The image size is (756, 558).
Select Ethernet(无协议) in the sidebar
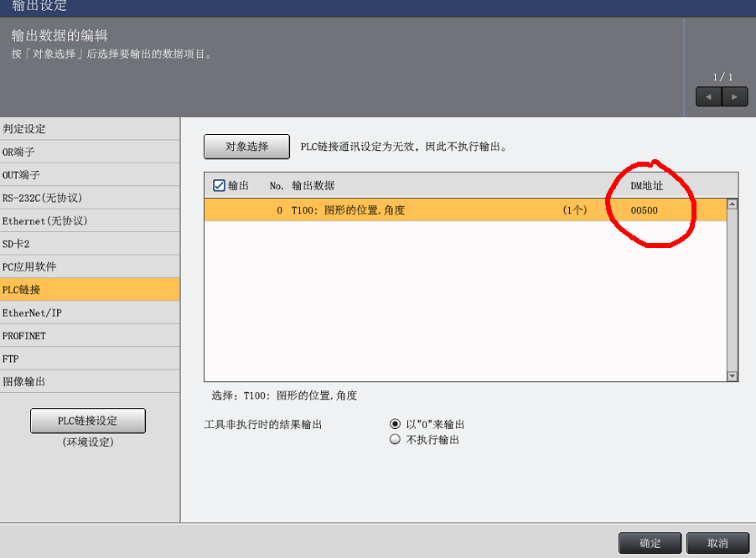pos(89,221)
